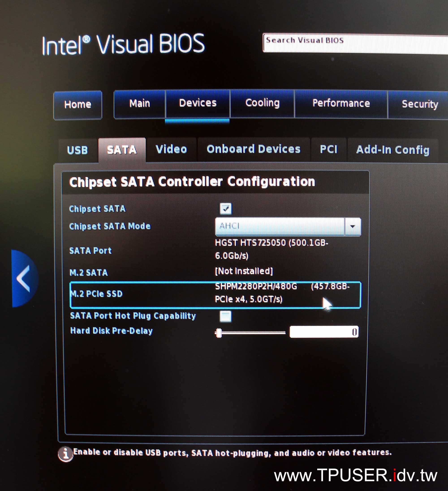The width and height of the screenshot is (448, 491).
Task: Select the M.2 PCIe SSD row
Action: [x=215, y=295]
